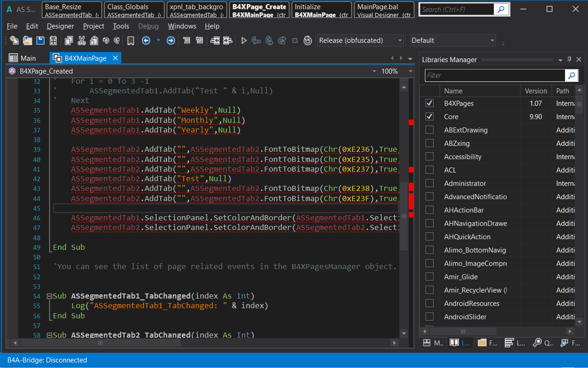This screenshot has height=368, width=588.
Task: Open the Files Manager folder tab icon
Action: click(482, 343)
